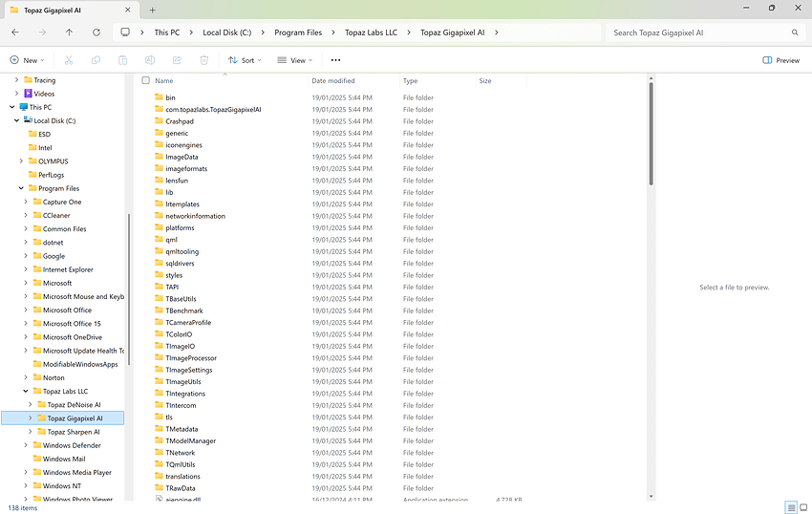Screen dimensions: 812x514
Task: Click the Cut toolbar icon
Action: 69,60
